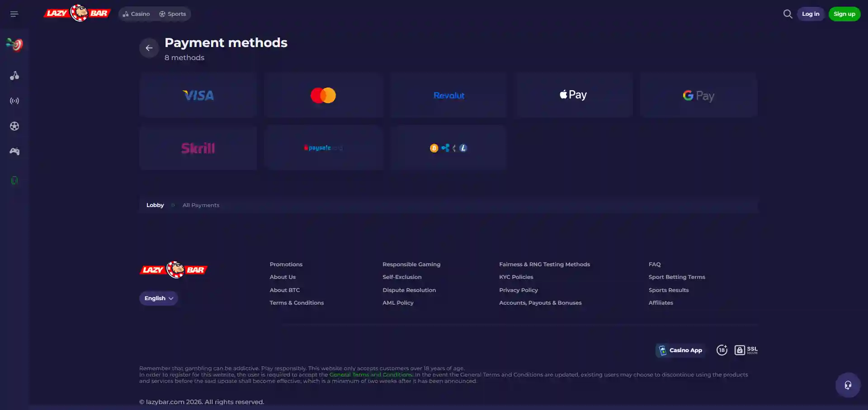
Task: Switch to the Casino tab
Action: [136, 14]
